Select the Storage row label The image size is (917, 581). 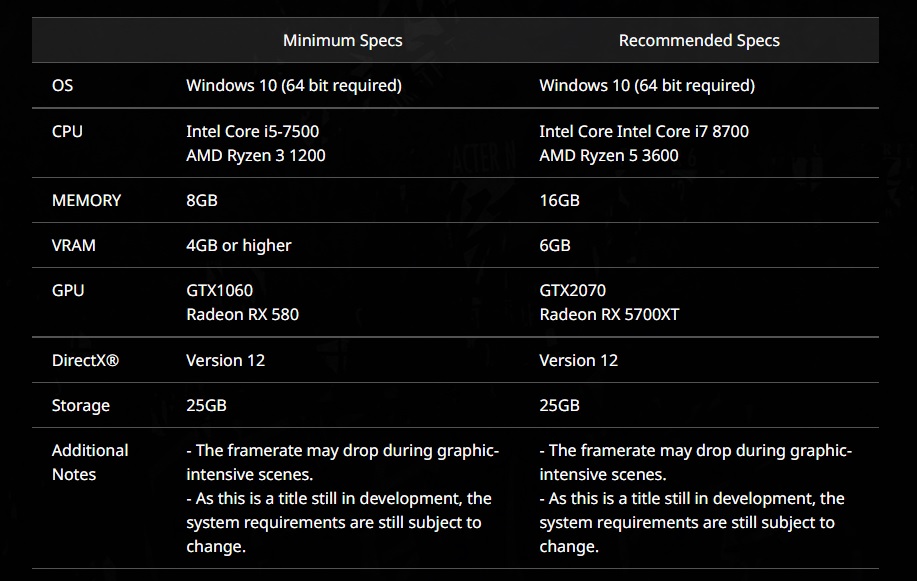pyautogui.click(x=81, y=405)
